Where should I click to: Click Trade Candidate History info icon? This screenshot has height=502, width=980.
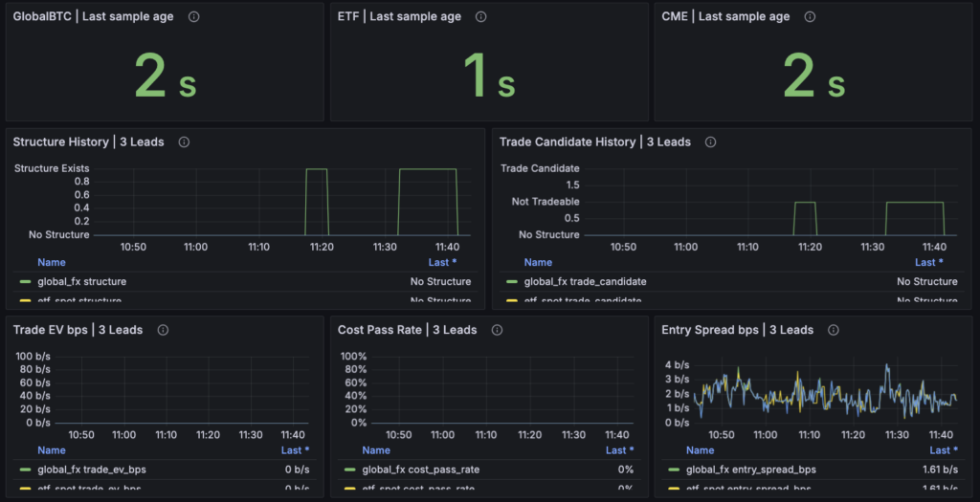(710, 142)
